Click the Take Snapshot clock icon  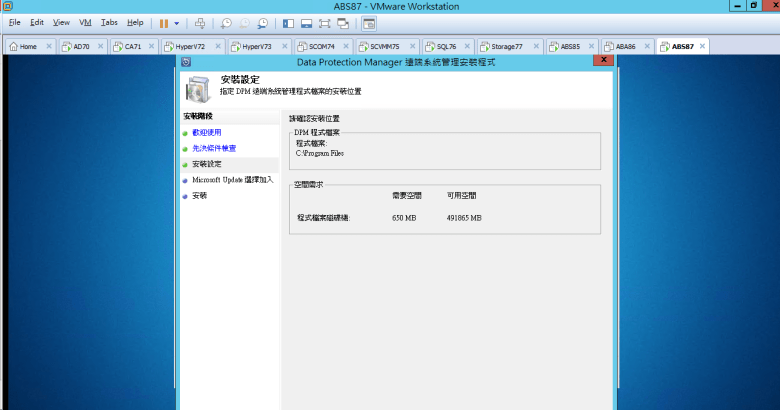226,22
